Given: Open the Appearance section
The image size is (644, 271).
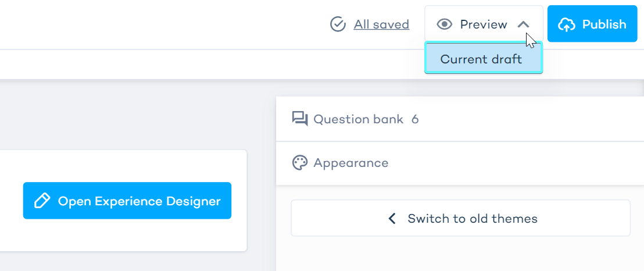Looking at the screenshot, I should coord(350,163).
